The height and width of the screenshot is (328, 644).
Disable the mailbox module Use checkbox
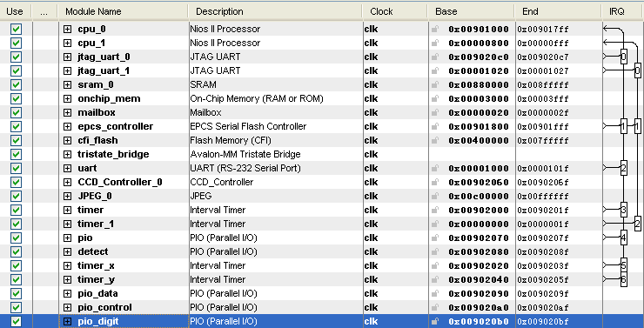click(x=16, y=112)
